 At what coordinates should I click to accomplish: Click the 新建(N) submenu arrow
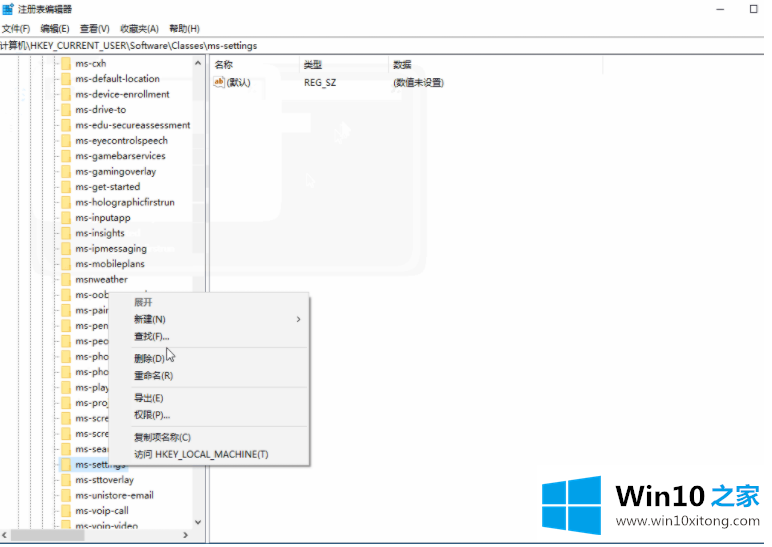[298, 320]
